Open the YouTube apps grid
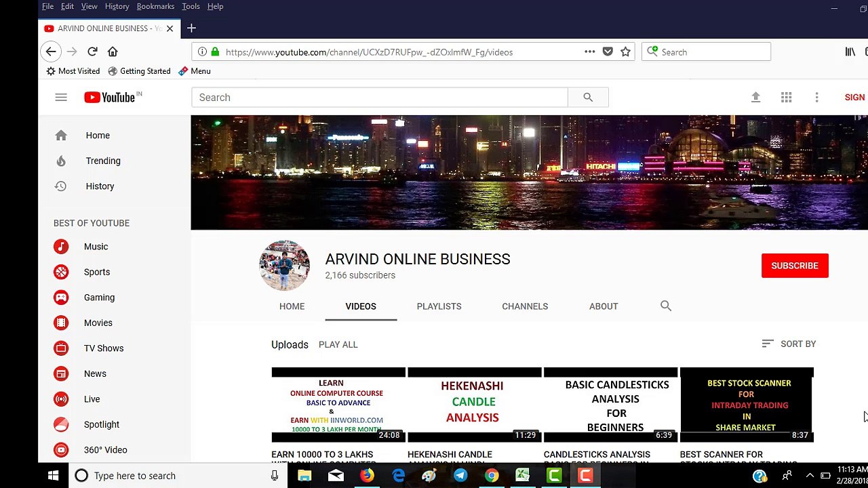Viewport: 868px width, 488px height. (x=786, y=98)
